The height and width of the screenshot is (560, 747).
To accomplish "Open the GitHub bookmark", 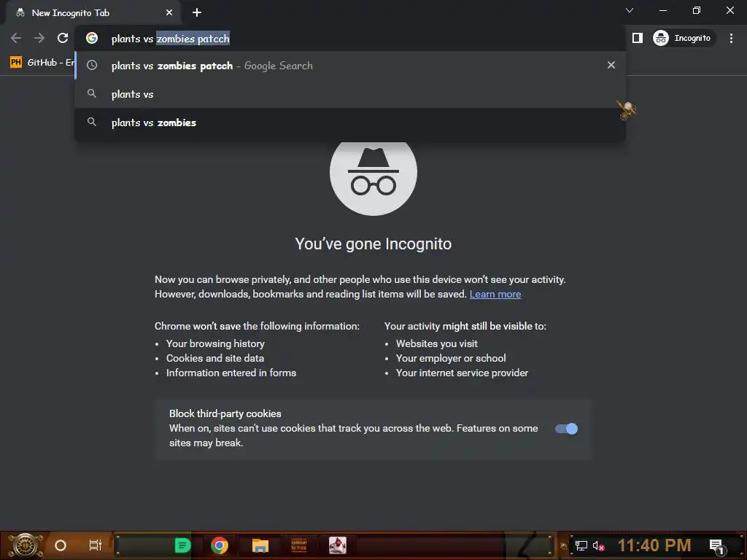I will click(x=42, y=63).
